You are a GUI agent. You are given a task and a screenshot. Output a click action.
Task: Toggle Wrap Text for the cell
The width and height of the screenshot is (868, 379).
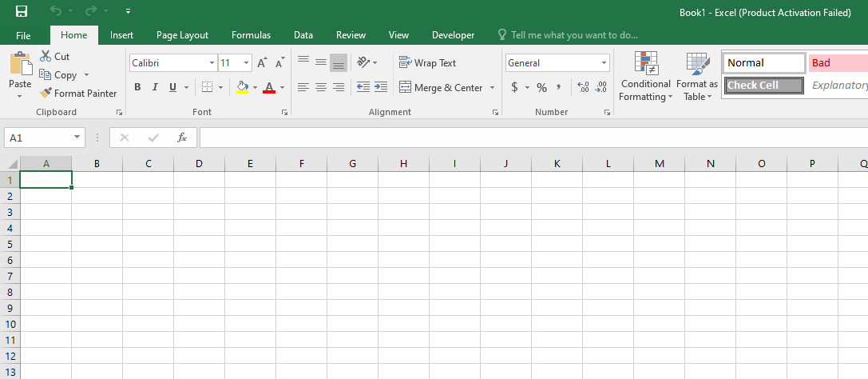pyautogui.click(x=427, y=62)
